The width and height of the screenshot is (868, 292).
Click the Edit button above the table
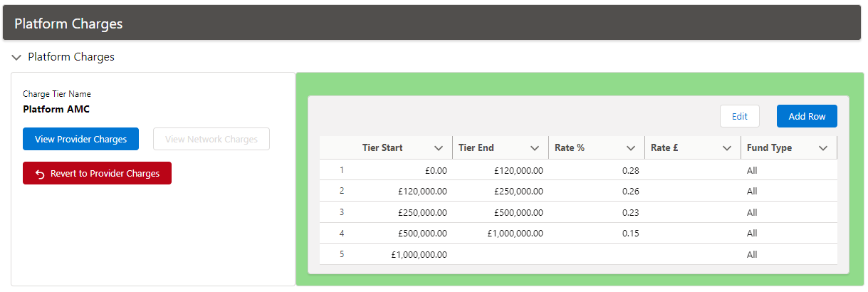coord(739,117)
